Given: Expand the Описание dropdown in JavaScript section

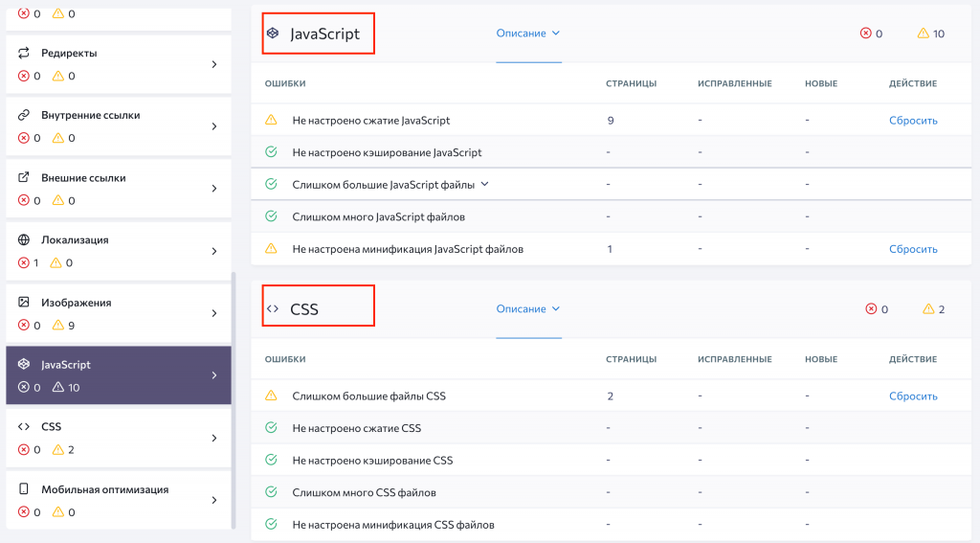Looking at the screenshot, I should tap(527, 34).
